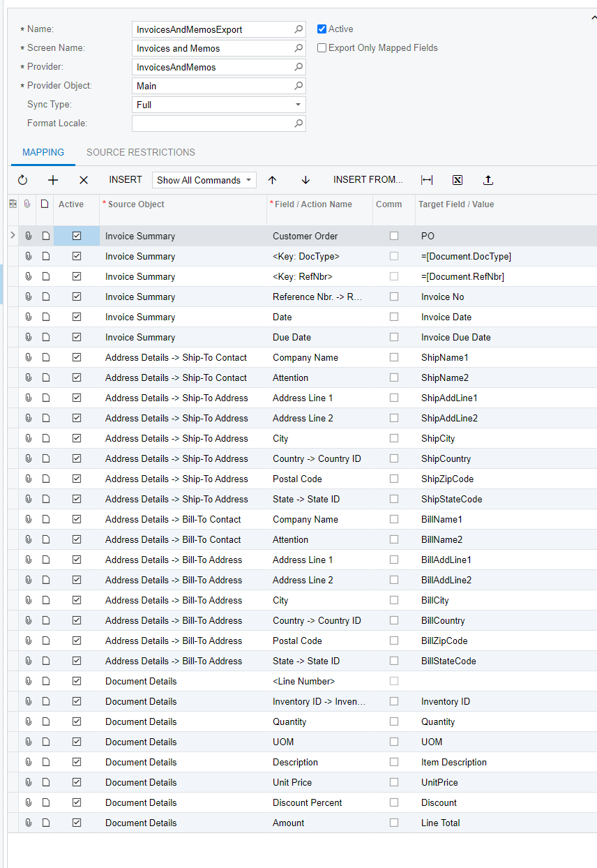Click the INSERT FROM... button

pyautogui.click(x=368, y=180)
